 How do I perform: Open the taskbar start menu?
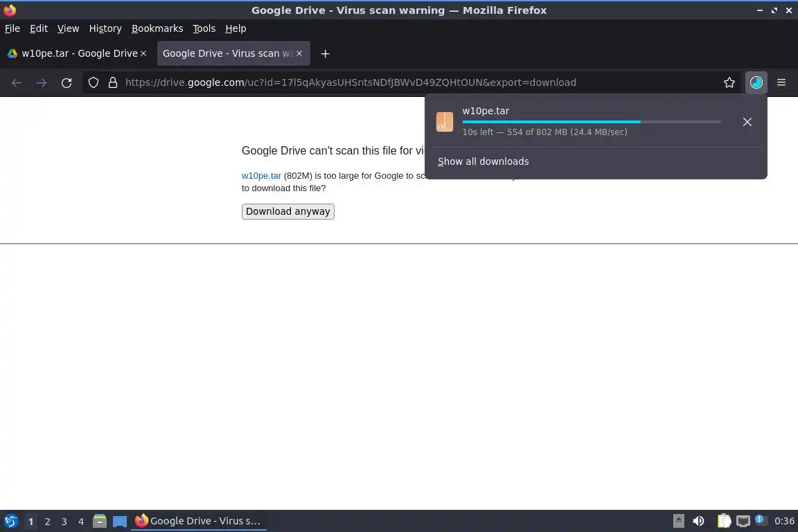(10, 521)
